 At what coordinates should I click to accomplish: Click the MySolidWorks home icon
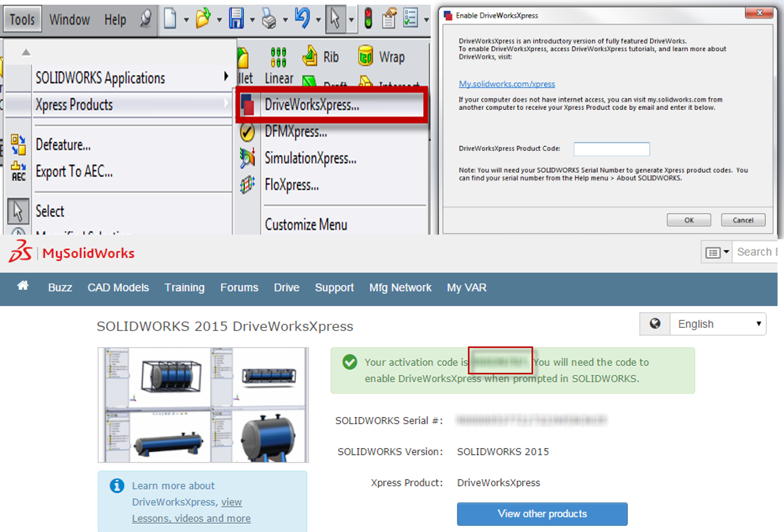coord(23,286)
